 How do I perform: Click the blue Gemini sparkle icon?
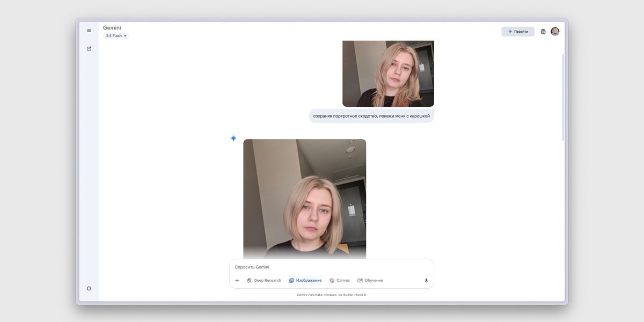(233, 138)
